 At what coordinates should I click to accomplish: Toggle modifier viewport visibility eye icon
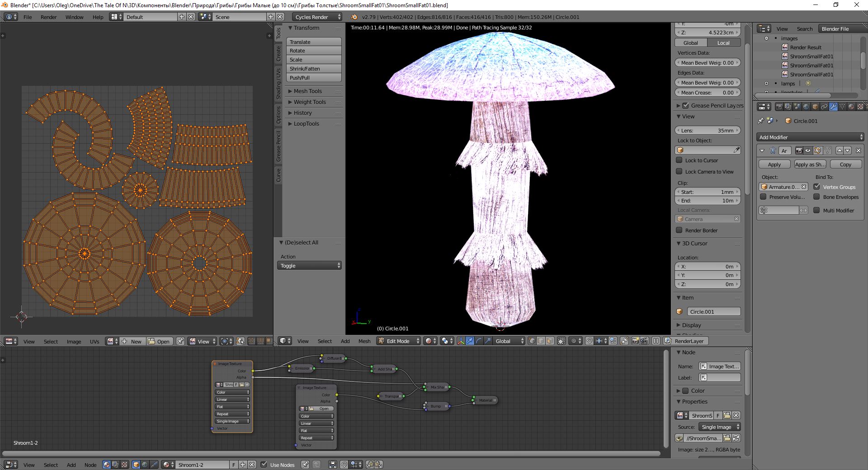[x=808, y=150]
